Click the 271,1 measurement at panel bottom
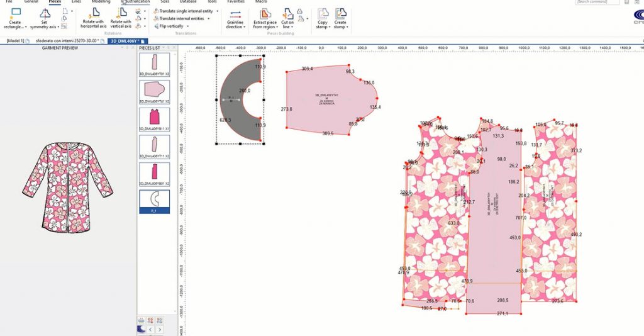This screenshot has width=644, height=336. (x=502, y=313)
